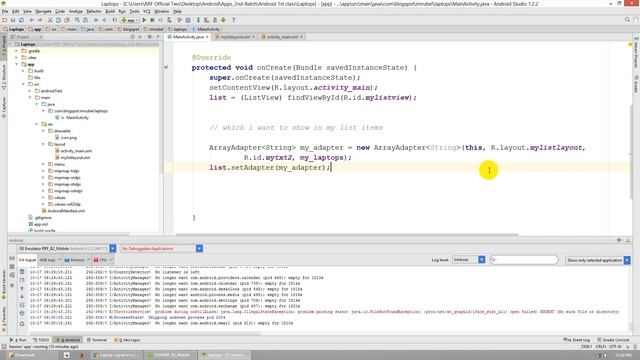The image size is (640, 360).
Task: Click the Paste toolbar icon
Action: pos(67,20)
